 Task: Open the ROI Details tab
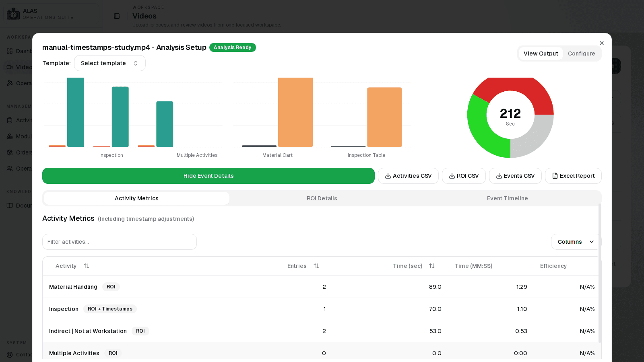(x=322, y=198)
